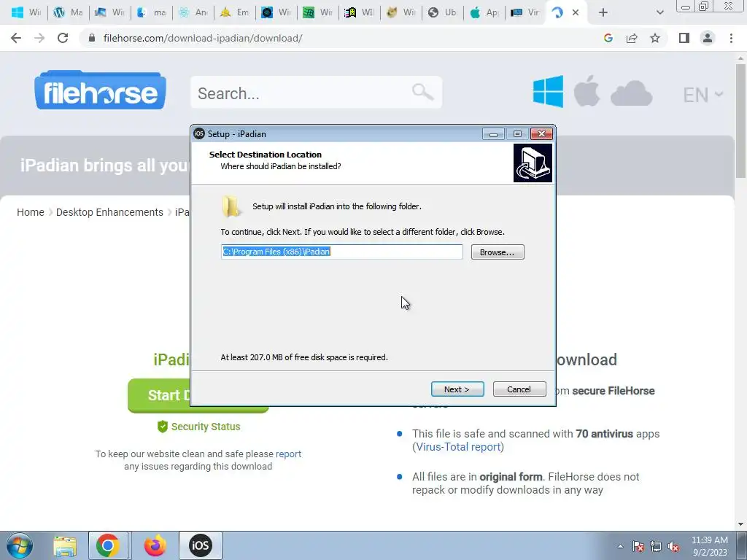Switch to the WordPress tab
This screenshot has height=560, width=747.
(68, 12)
